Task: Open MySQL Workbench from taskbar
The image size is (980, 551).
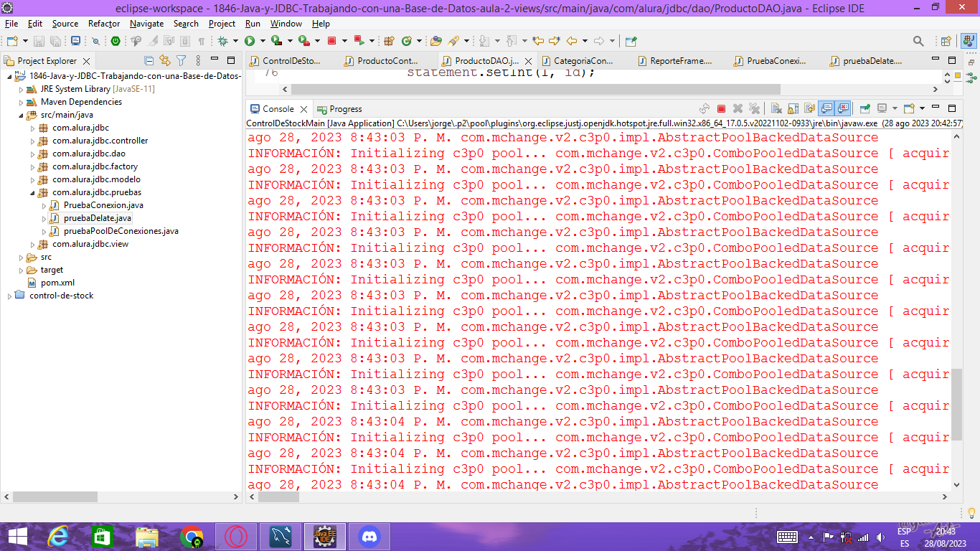Action: pyautogui.click(x=280, y=536)
